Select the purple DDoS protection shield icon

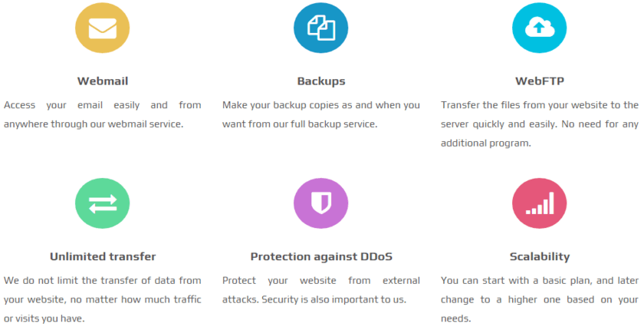[x=320, y=203]
